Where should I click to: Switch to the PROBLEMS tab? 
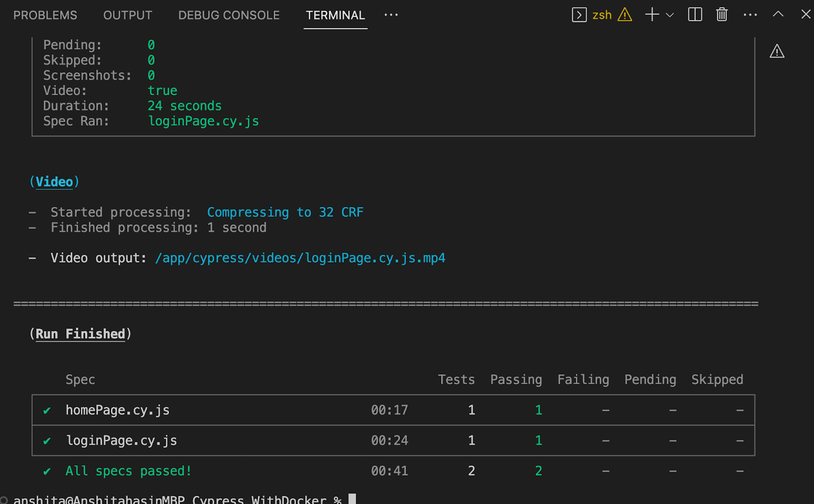click(45, 15)
